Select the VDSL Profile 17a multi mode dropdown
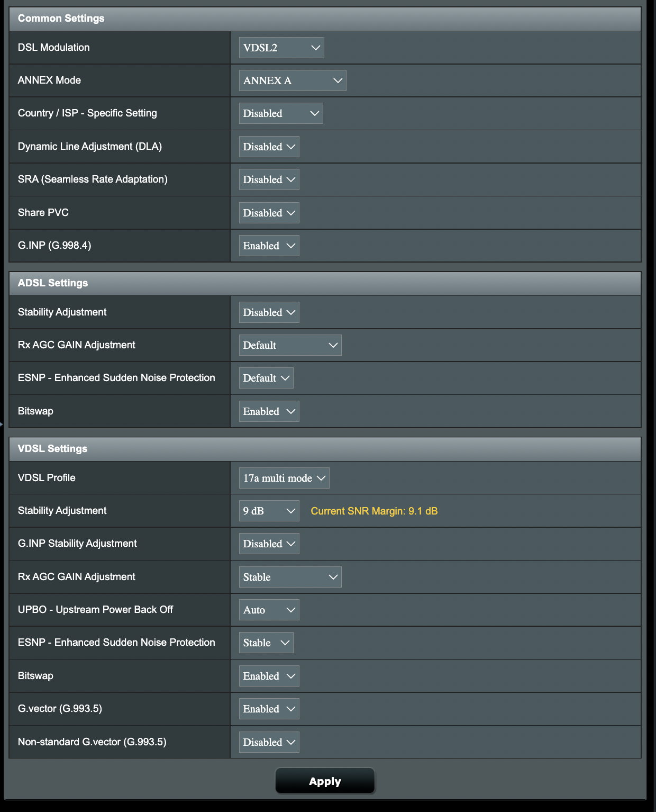The height and width of the screenshot is (812, 656). [284, 478]
